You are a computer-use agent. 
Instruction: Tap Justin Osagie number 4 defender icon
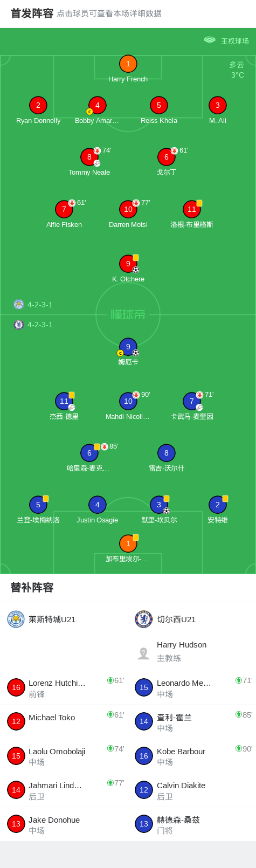click(97, 505)
